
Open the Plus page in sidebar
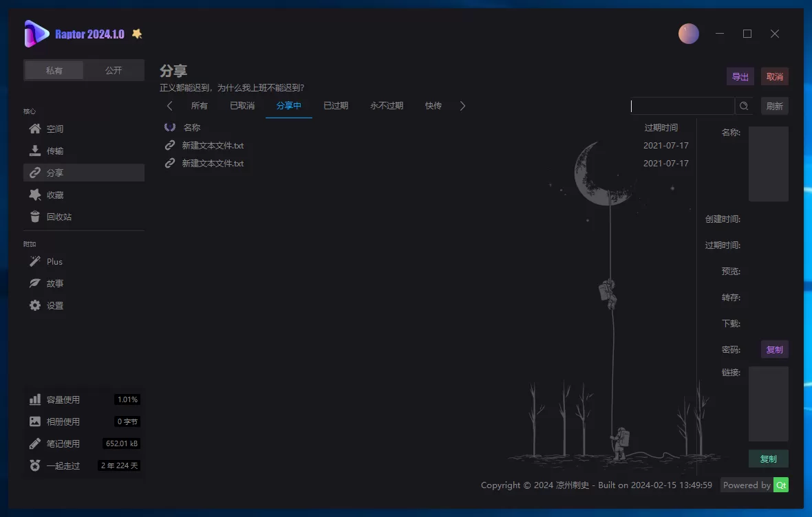tap(54, 261)
